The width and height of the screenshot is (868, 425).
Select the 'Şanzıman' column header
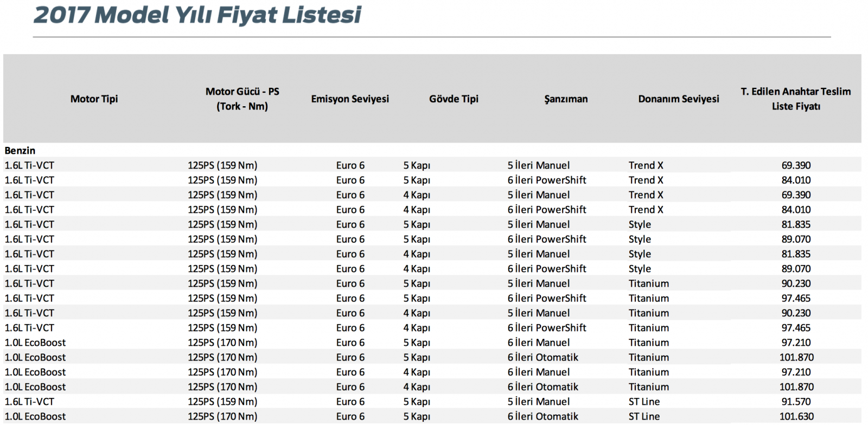pos(566,99)
